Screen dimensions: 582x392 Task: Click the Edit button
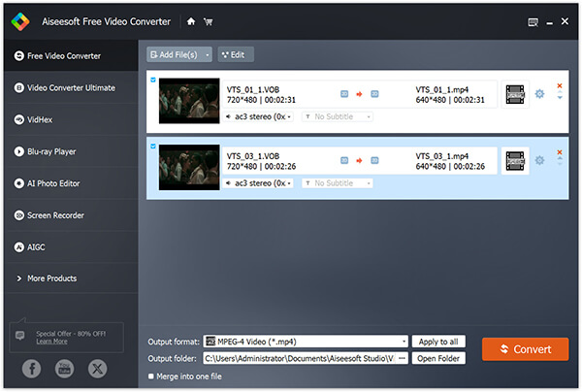(x=236, y=55)
